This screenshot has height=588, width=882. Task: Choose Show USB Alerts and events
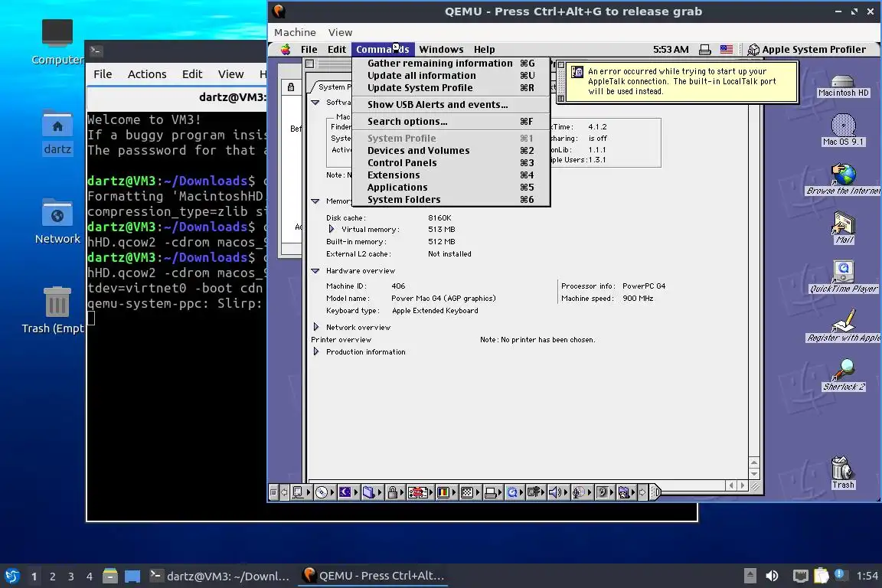click(450, 105)
